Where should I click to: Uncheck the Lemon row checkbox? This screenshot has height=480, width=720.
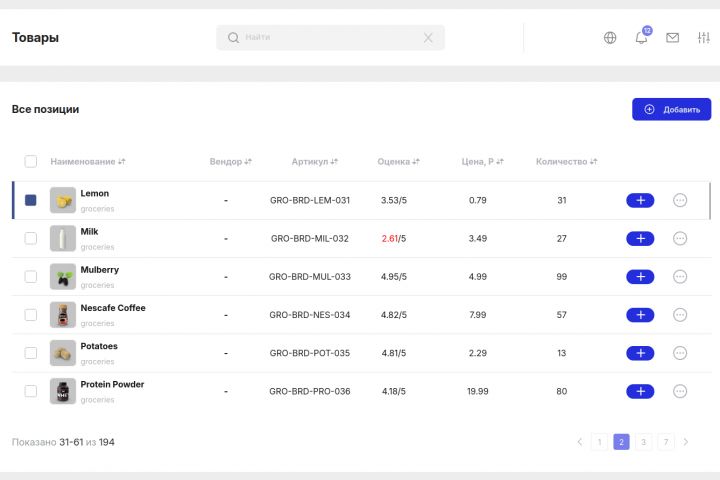point(31,200)
